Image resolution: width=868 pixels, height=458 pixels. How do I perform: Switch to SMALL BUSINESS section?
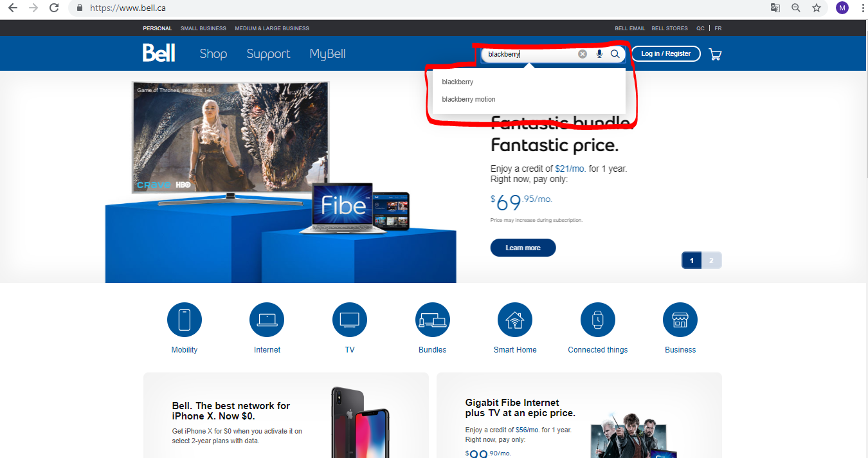click(x=203, y=28)
